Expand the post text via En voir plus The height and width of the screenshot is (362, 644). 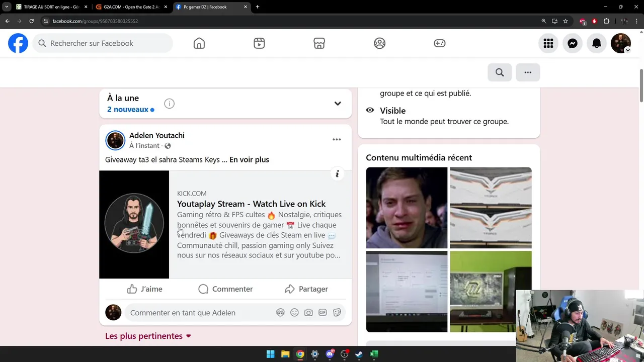point(249,159)
